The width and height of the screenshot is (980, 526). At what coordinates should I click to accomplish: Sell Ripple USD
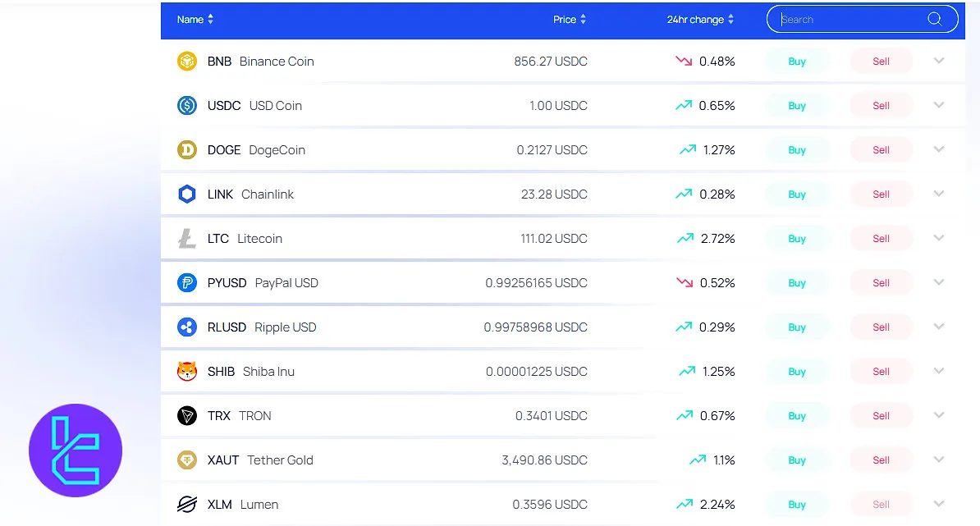(882, 327)
